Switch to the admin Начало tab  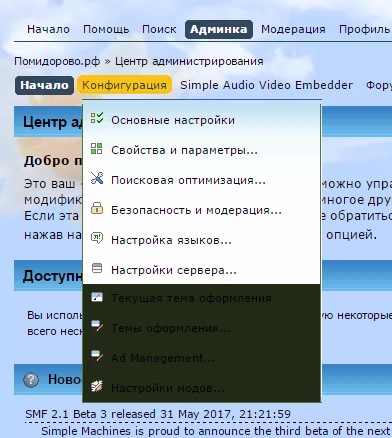[44, 85]
